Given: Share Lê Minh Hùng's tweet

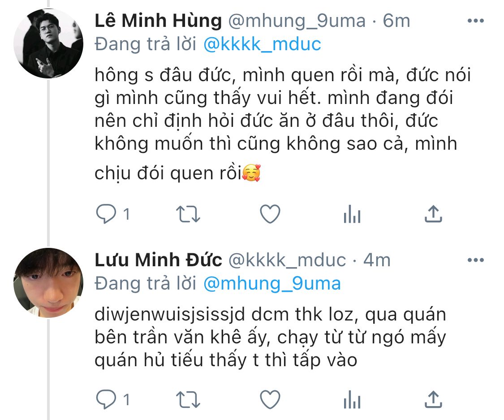Looking at the screenshot, I should (433, 215).
